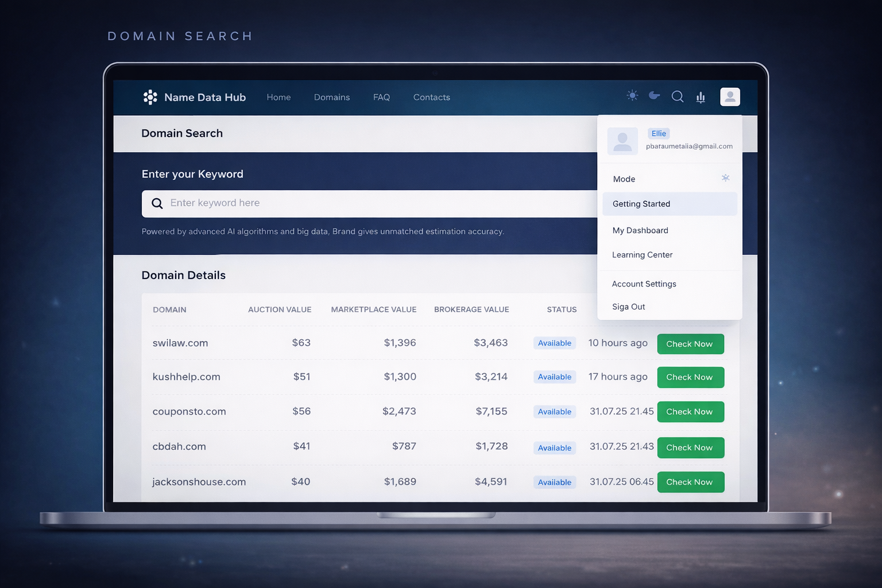Sort by the Auction Value column header
Screen dimensions: 882x588
280,310
